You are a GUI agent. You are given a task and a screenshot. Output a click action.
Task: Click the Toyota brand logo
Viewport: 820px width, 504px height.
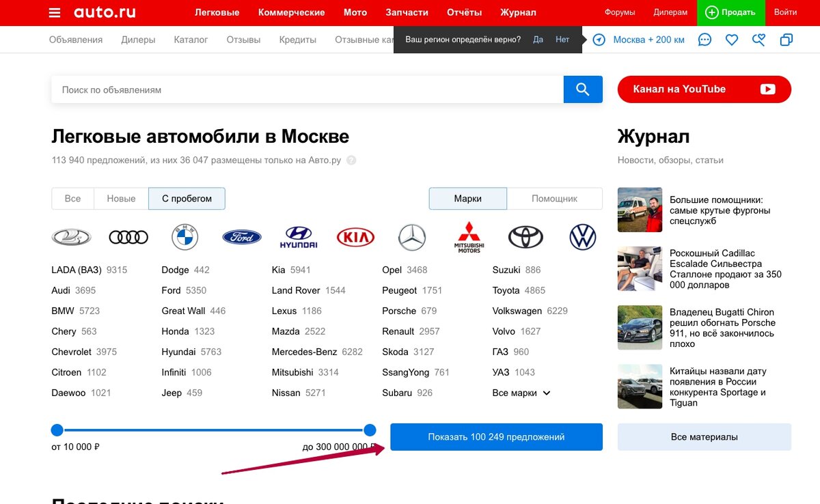[x=525, y=237]
